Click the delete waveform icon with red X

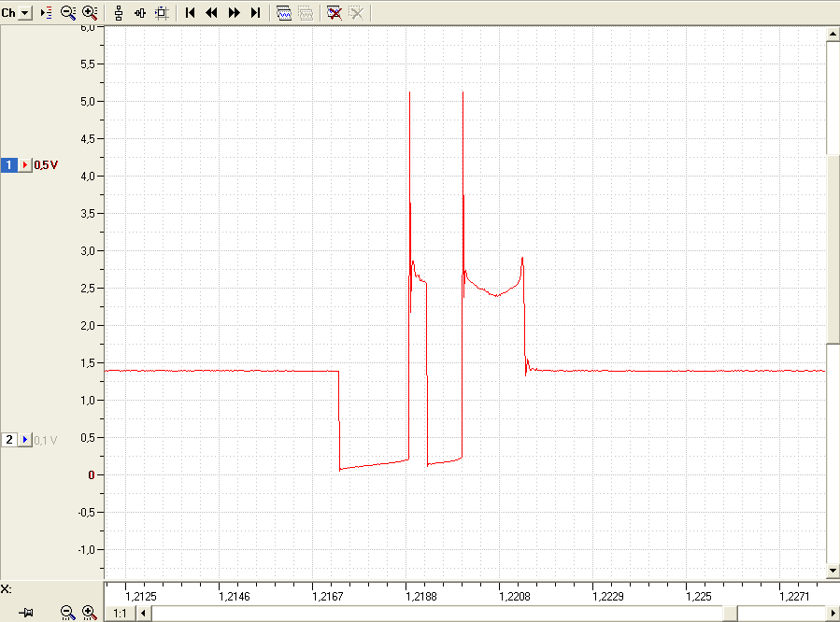click(335, 13)
